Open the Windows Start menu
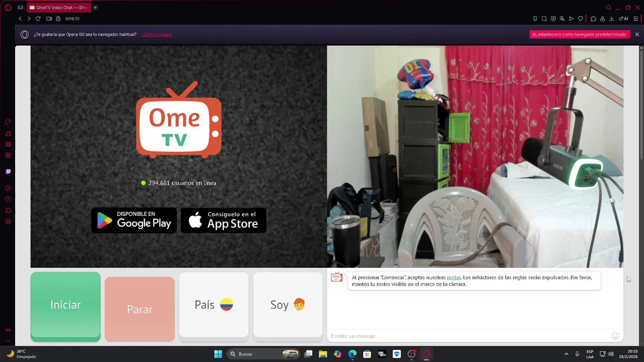This screenshot has height=362, width=644. point(218,354)
